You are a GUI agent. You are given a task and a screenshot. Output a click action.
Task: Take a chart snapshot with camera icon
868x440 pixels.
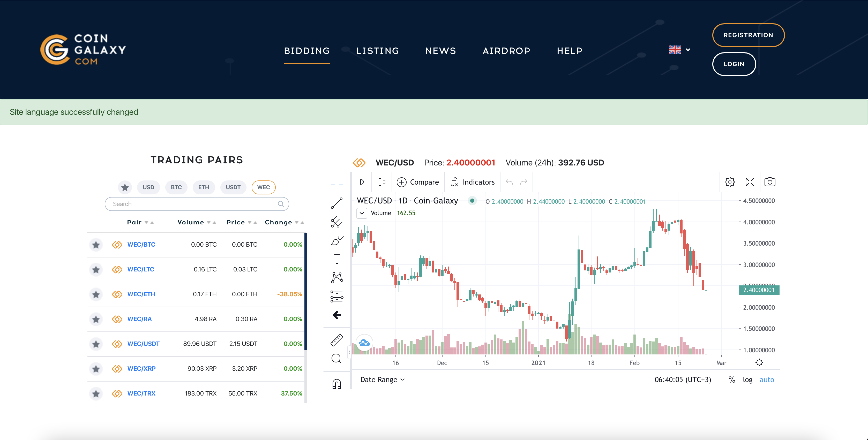tap(770, 182)
